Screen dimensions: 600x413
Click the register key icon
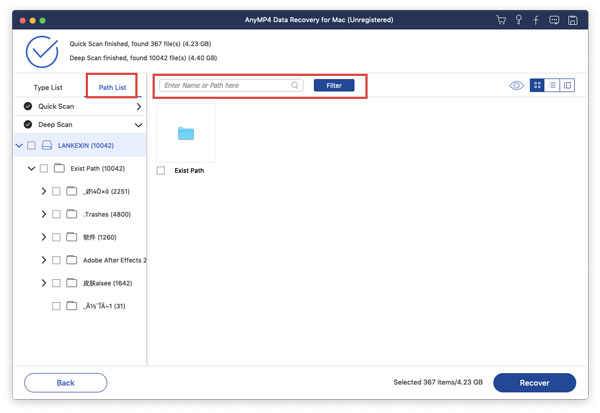518,20
